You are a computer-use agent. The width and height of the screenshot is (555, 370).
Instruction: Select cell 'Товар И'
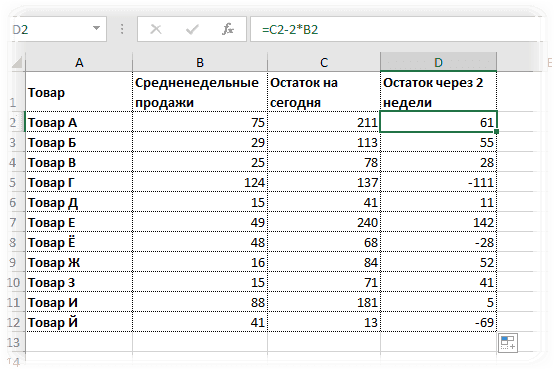point(79,302)
